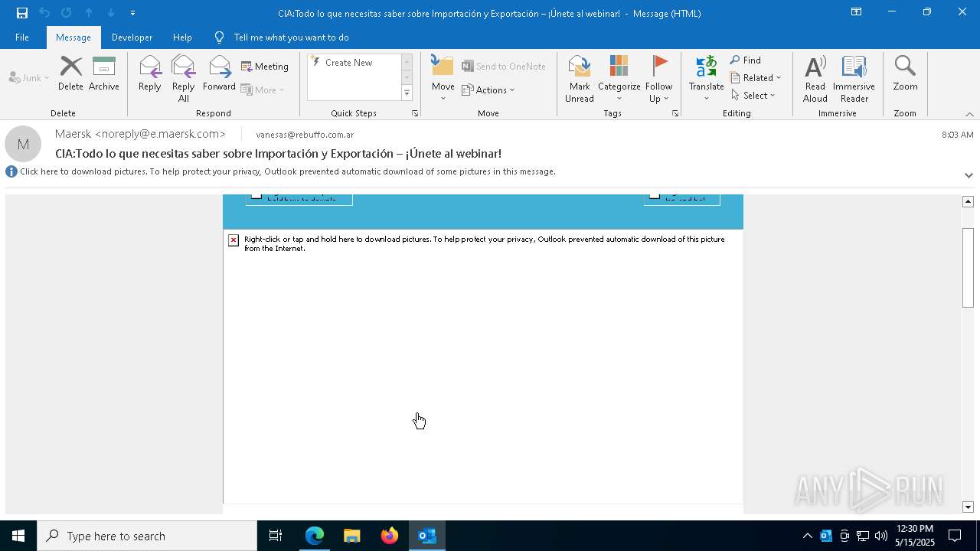Expand the Quick Steps gallery
Viewport: 980px width, 551px height.
(x=407, y=93)
